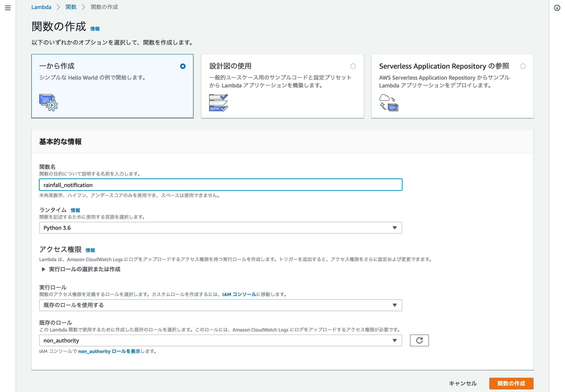
Task: Go to Lambda breadcrumb
Action: point(41,7)
